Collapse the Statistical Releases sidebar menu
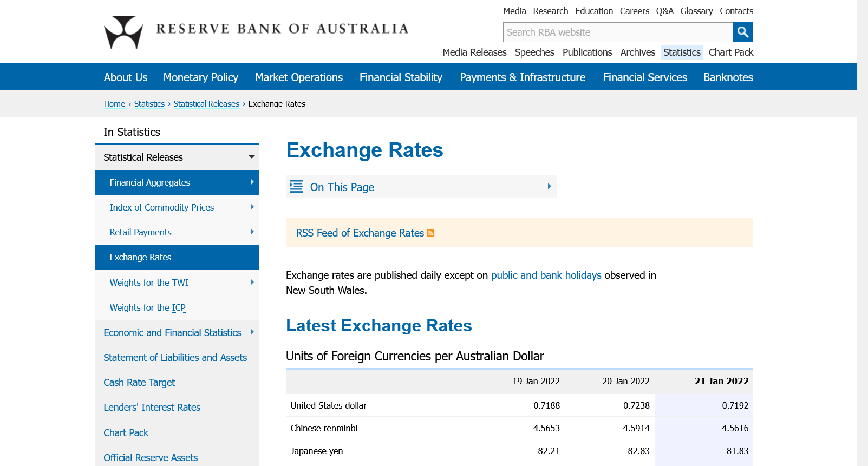 [x=251, y=157]
